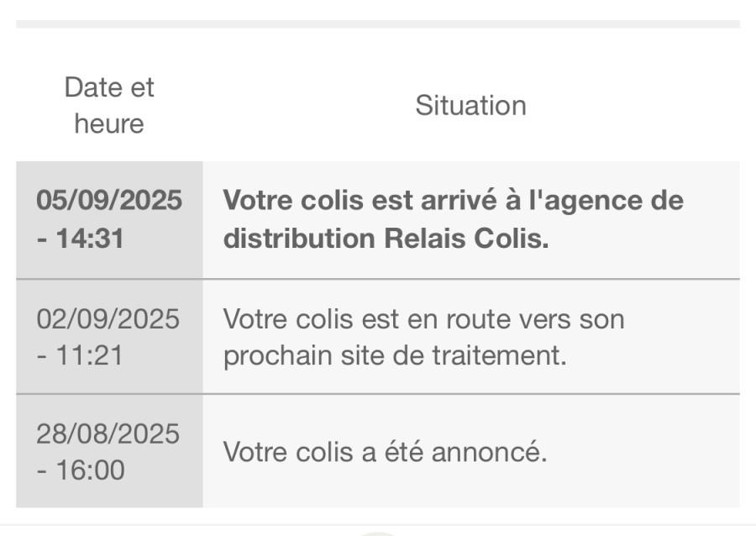Click the gray separator bar above the table

point(378,24)
